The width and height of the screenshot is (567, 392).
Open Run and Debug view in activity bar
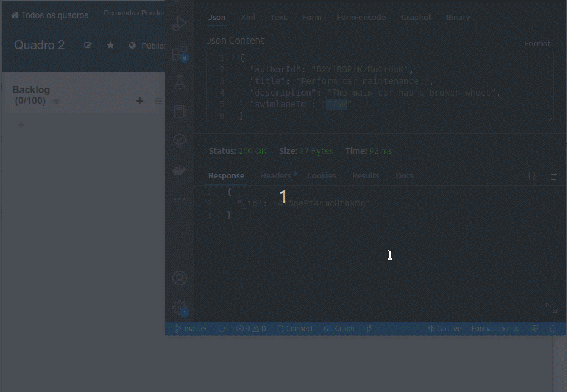(x=179, y=24)
